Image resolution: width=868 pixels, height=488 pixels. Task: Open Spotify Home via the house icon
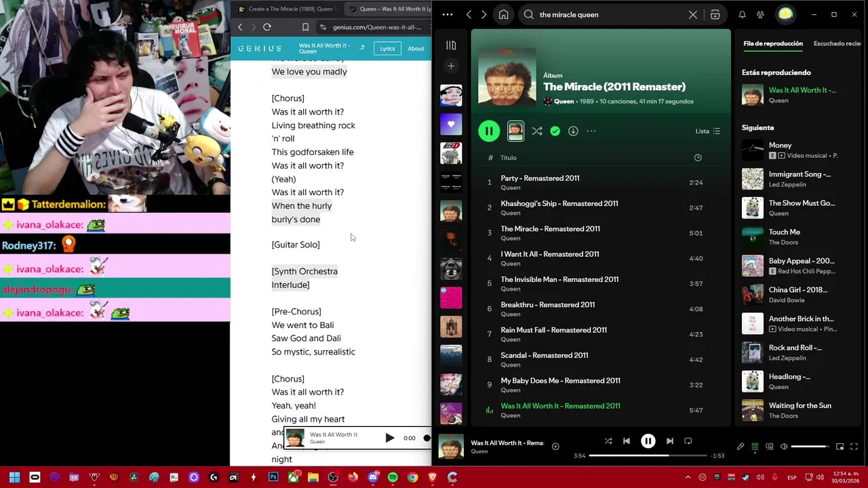tap(503, 14)
